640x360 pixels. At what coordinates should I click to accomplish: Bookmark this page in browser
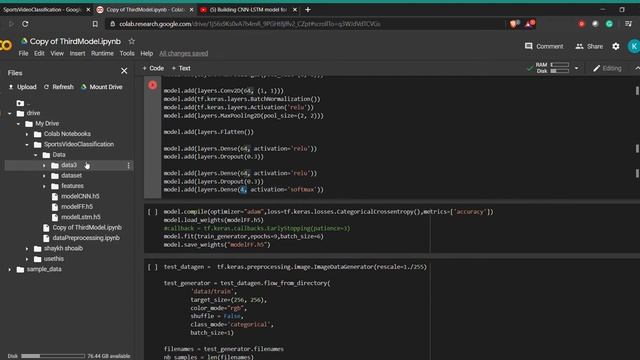click(95, 24)
